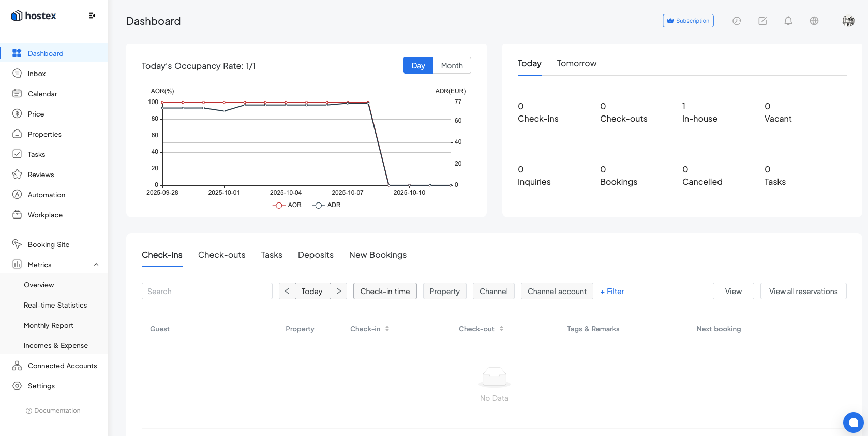This screenshot has width=868, height=436.
Task: Collapse the sidebar menu icon
Action: tap(92, 16)
